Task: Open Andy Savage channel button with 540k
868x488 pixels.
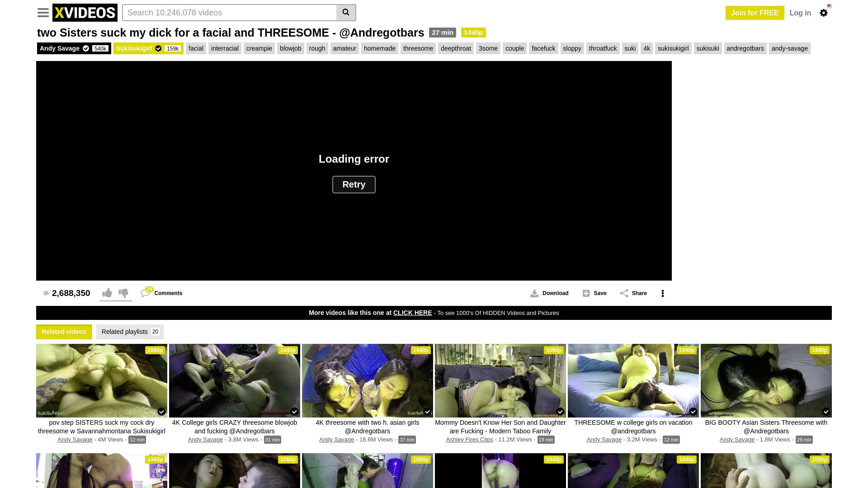Action: pos(74,48)
